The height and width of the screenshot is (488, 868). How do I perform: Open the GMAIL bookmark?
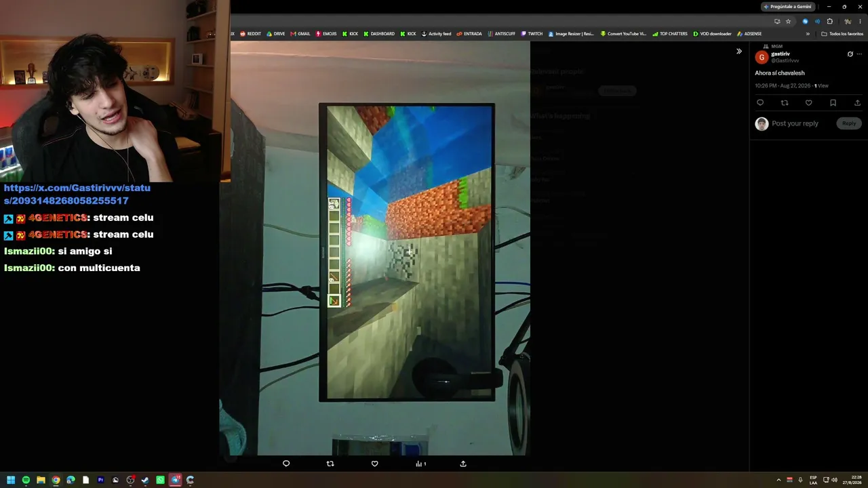[x=300, y=34]
